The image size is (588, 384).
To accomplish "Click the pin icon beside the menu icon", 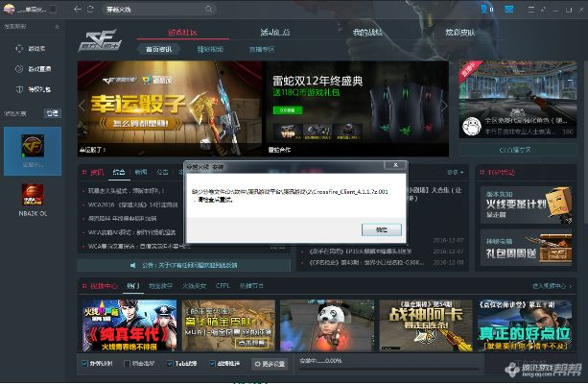I will (543, 9).
